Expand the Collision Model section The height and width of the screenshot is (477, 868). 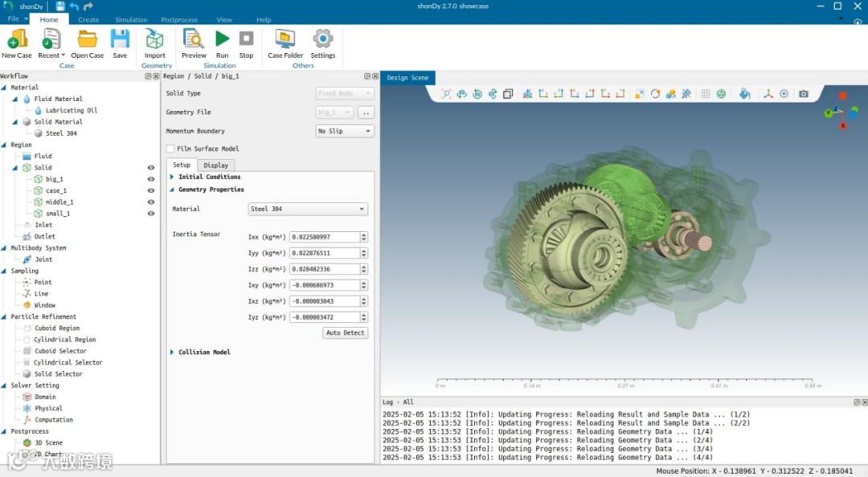(204, 353)
